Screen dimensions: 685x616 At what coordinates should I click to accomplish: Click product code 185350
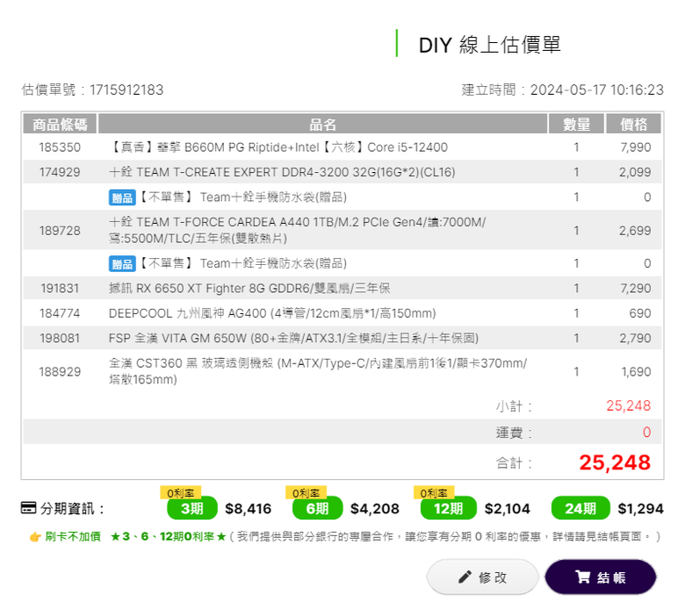60,147
